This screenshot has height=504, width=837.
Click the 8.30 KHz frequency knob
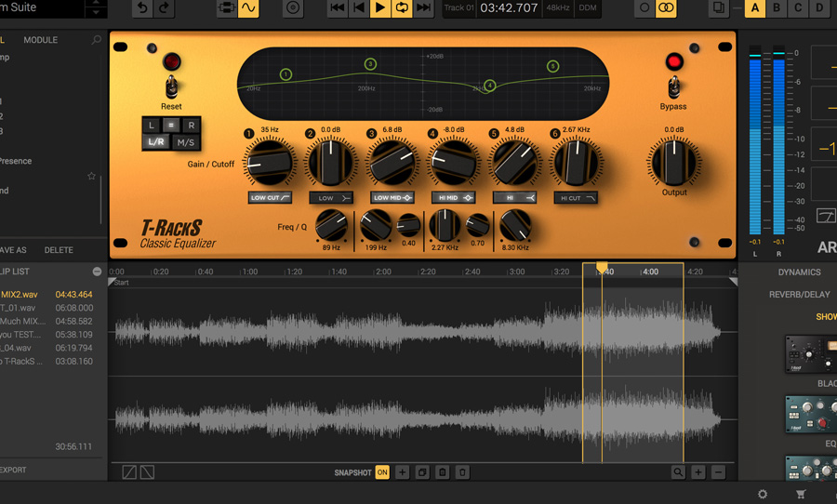(515, 225)
